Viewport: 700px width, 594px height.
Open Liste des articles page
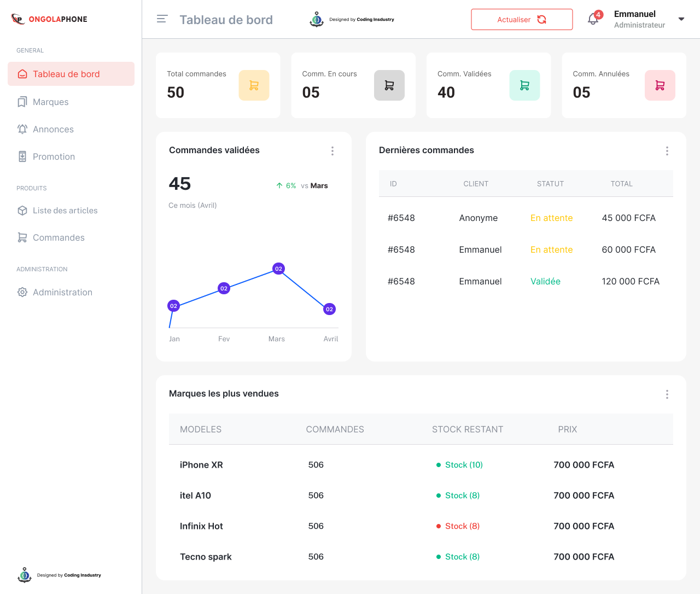pos(65,211)
